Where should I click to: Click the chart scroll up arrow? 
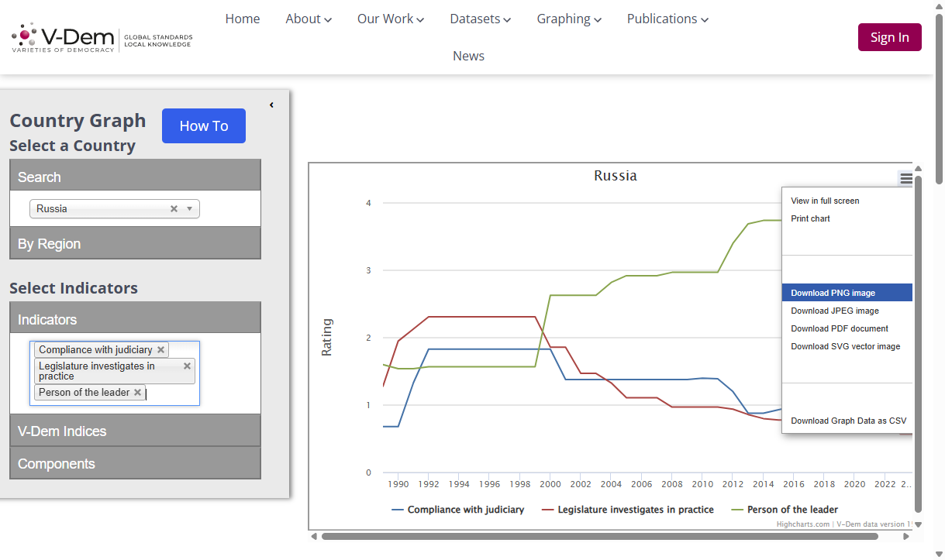click(919, 168)
